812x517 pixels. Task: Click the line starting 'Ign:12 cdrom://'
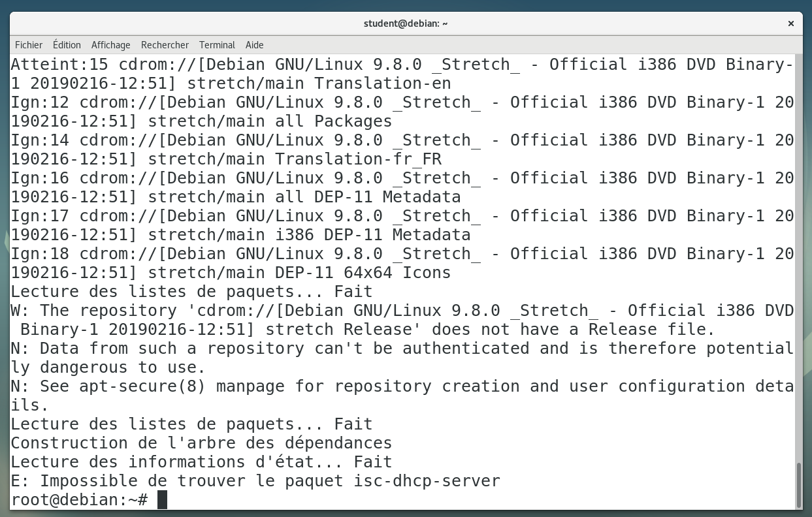pos(402,112)
